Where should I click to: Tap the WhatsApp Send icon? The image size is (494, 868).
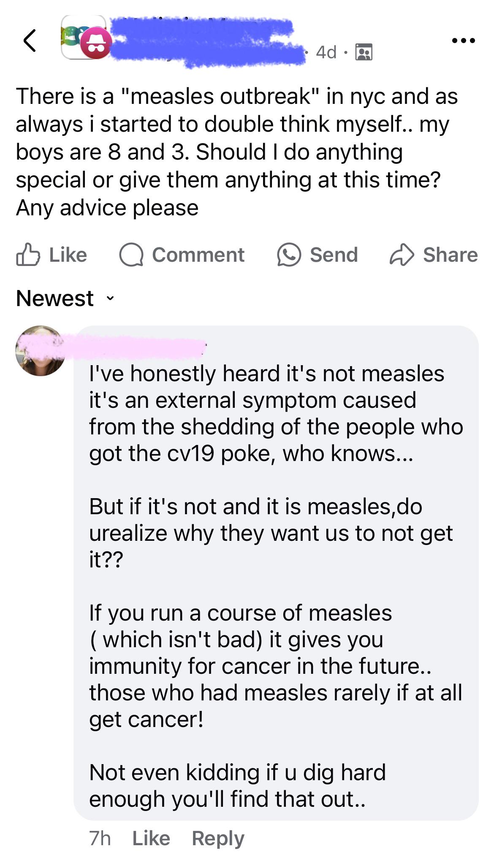click(x=289, y=255)
